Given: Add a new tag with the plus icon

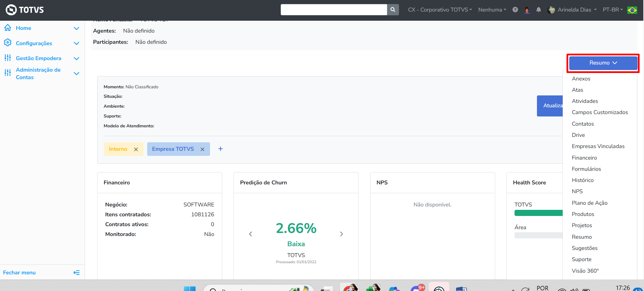Looking at the screenshot, I should tap(221, 149).
